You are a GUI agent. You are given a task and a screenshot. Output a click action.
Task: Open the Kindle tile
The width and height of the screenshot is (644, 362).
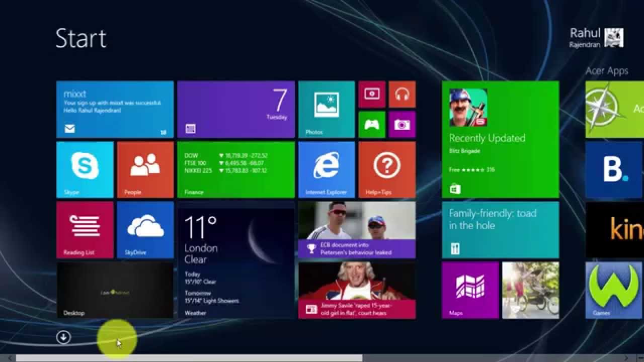614,230
